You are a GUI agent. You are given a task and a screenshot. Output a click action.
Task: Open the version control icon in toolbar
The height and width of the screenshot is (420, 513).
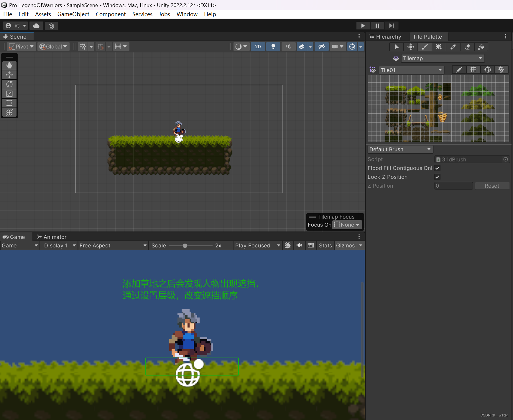pyautogui.click(x=51, y=26)
